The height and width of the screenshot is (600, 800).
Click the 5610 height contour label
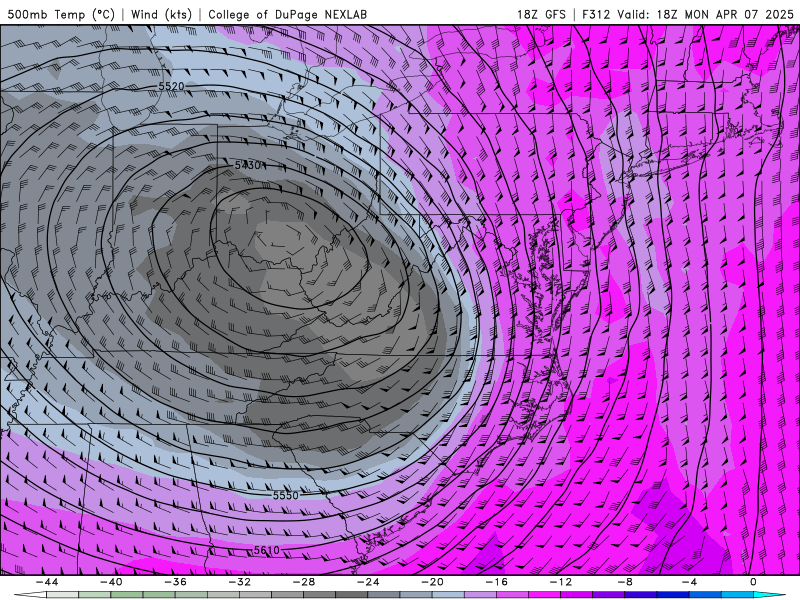pyautogui.click(x=266, y=550)
